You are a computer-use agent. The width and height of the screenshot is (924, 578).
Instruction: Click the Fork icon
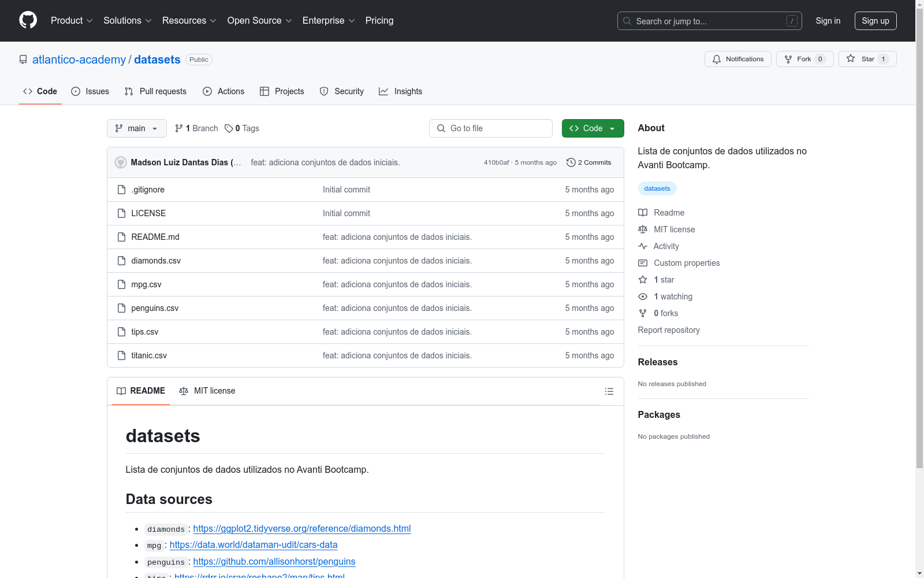click(788, 59)
